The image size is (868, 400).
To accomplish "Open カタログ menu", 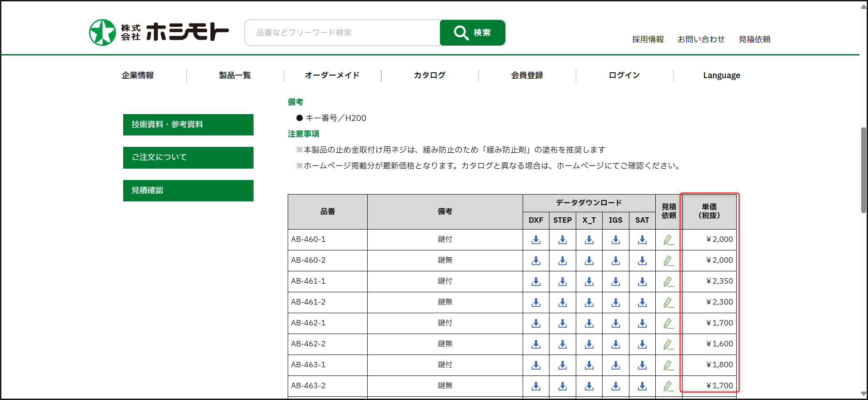I will 429,75.
